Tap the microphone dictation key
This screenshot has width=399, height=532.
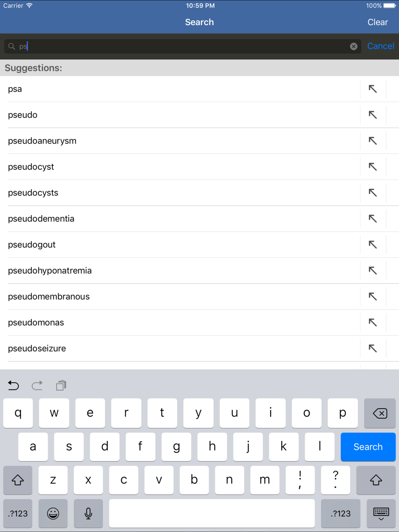(x=88, y=513)
